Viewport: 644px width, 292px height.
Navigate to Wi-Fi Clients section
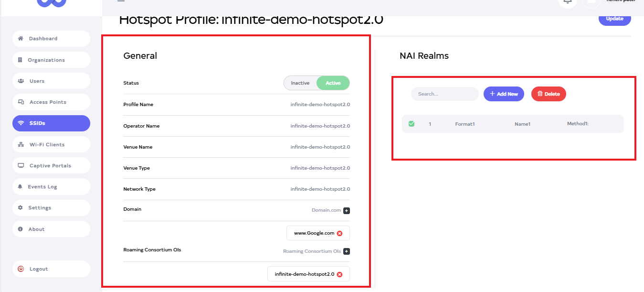[51, 145]
